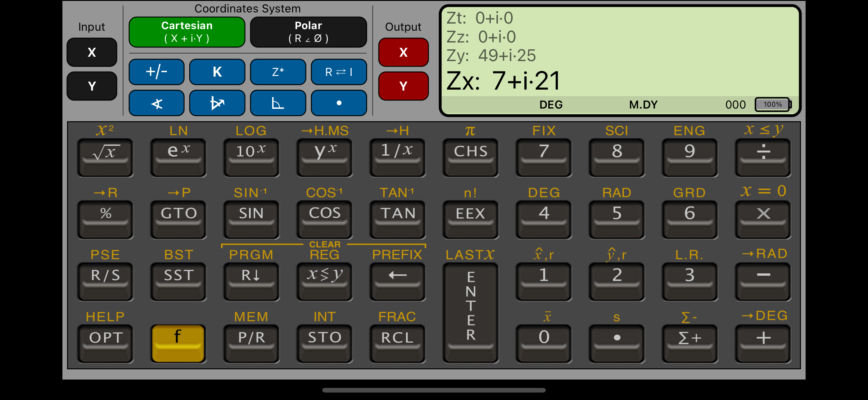Image resolution: width=868 pixels, height=400 pixels.
Task: Tap the 10^x key
Action: point(251,158)
